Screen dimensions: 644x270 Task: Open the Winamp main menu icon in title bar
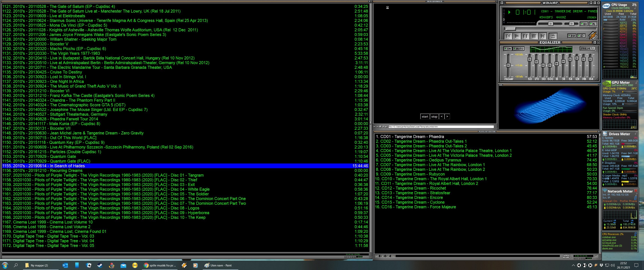(502, 3)
